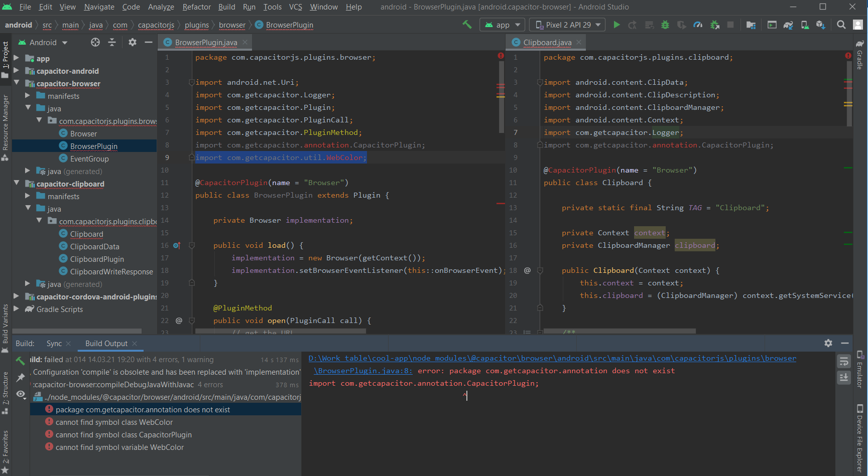The height and width of the screenshot is (476, 868).
Task: Select EventGroup class in project tree
Action: pos(89,158)
